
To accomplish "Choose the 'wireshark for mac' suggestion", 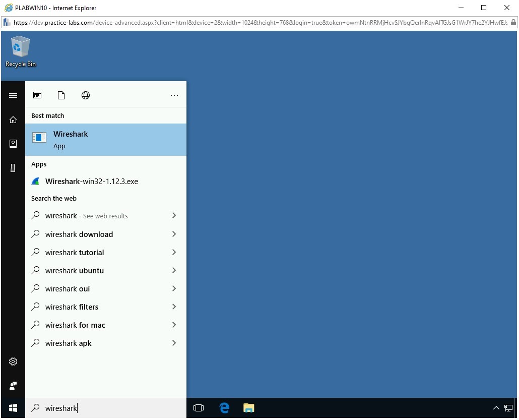I will pos(75,325).
